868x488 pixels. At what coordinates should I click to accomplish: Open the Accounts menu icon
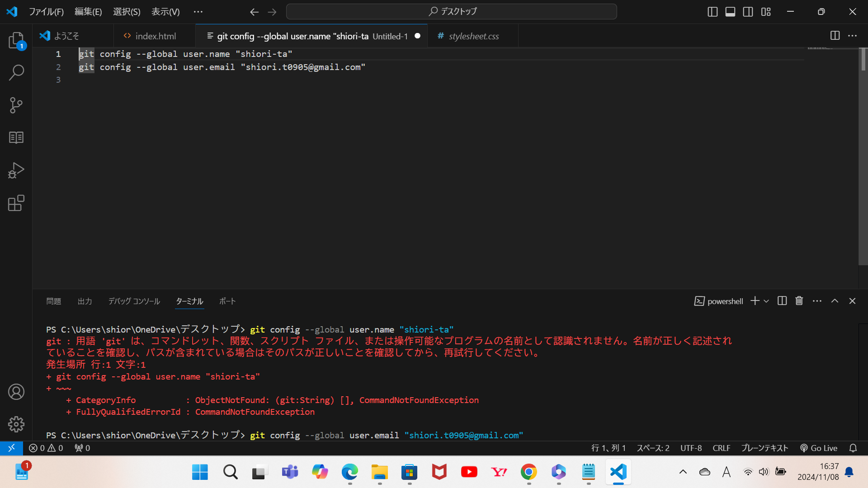point(16,392)
